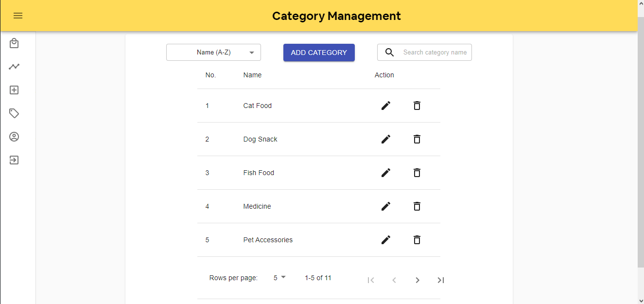Edit the Cat Food category

(x=385, y=106)
